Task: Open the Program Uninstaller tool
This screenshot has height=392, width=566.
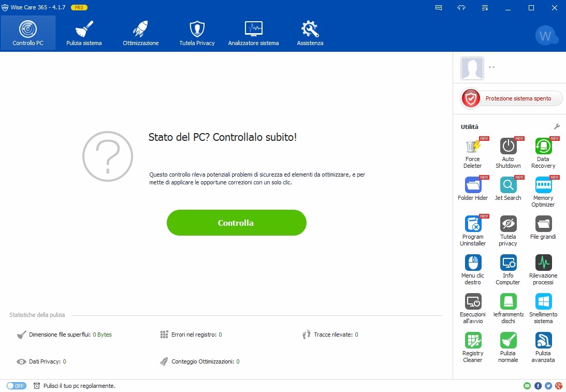Action: pyautogui.click(x=472, y=230)
